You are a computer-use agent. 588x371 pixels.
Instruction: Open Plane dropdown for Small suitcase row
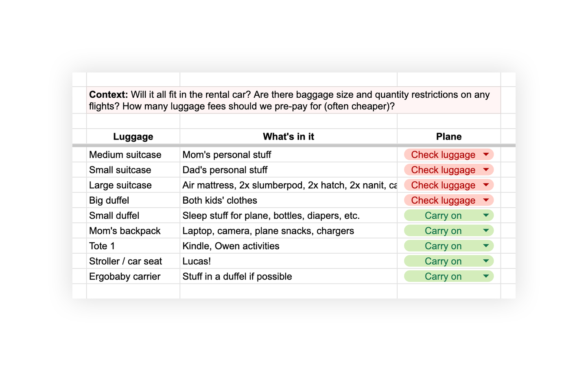(x=485, y=170)
